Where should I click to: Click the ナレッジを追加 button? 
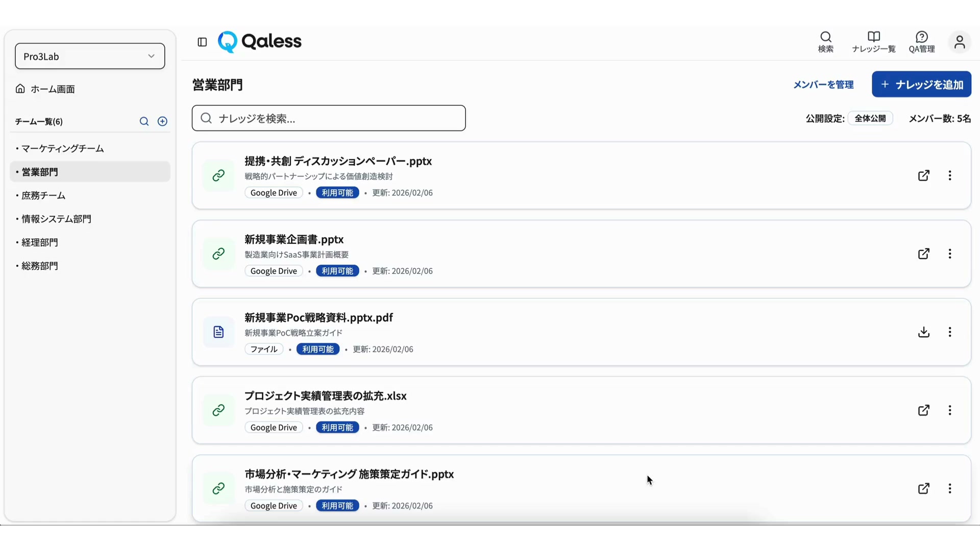pyautogui.click(x=921, y=85)
